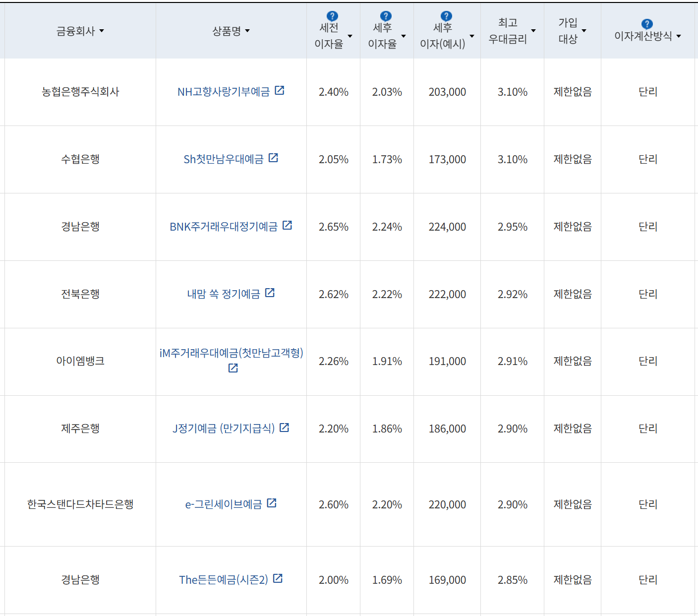Click help icon above 세후 이자율

[x=386, y=16]
